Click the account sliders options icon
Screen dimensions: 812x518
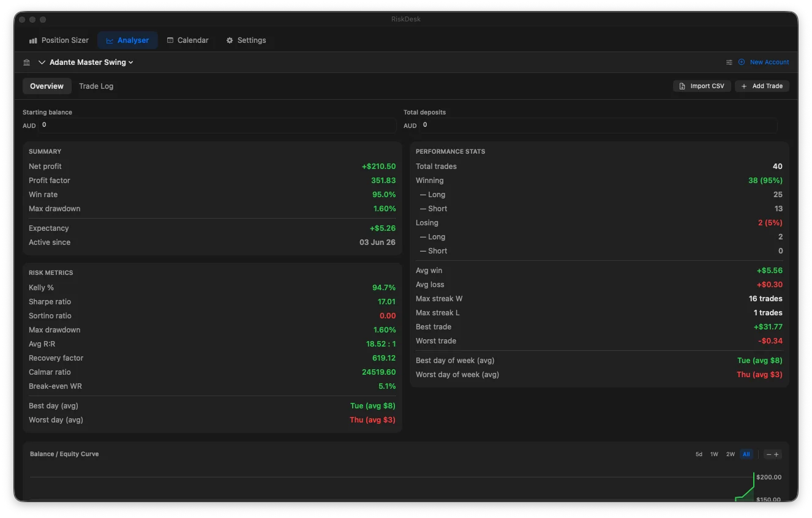(x=729, y=62)
